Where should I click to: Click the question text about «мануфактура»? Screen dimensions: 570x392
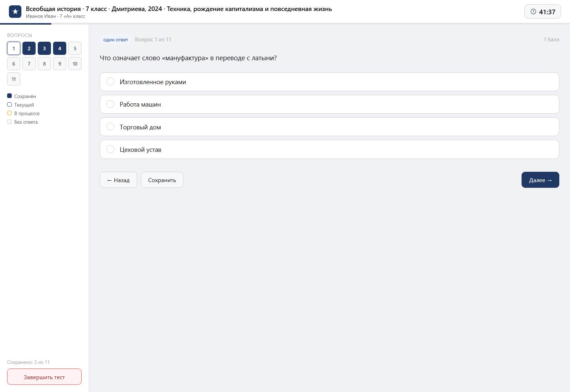pyautogui.click(x=188, y=58)
